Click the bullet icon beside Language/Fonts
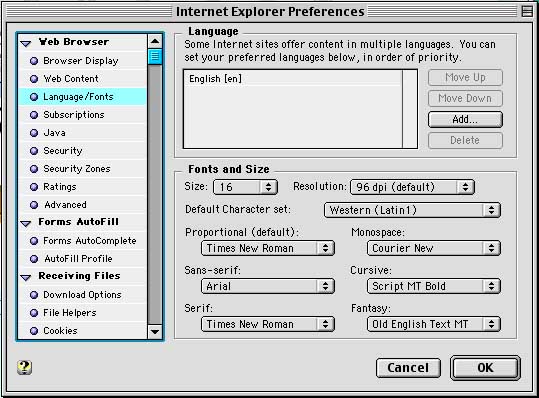This screenshot has height=398, width=539. click(x=34, y=97)
